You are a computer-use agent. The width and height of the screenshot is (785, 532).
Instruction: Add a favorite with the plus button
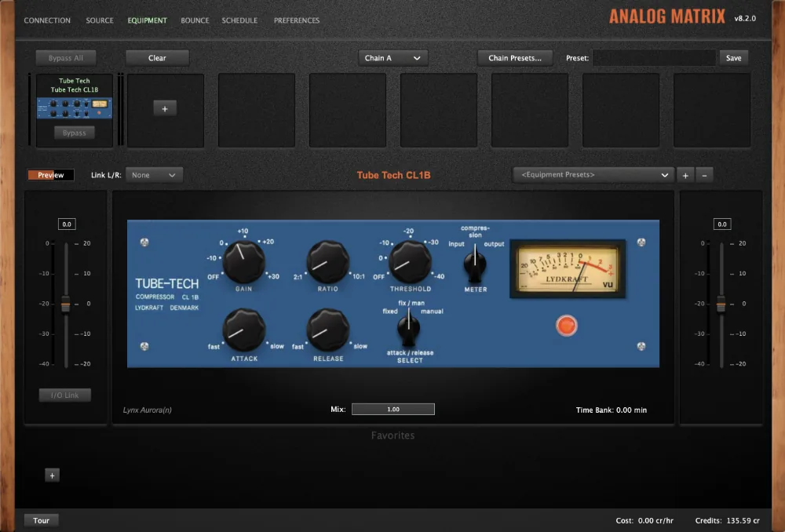point(52,476)
